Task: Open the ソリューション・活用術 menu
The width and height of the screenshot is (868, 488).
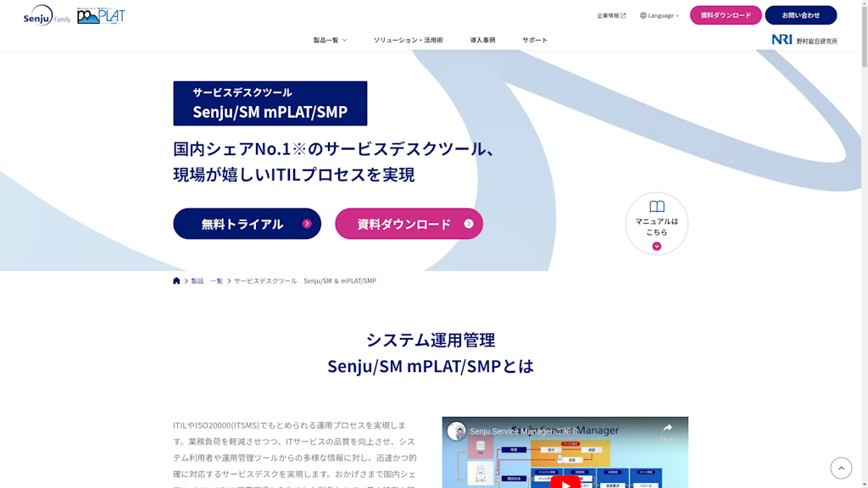Action: click(409, 39)
